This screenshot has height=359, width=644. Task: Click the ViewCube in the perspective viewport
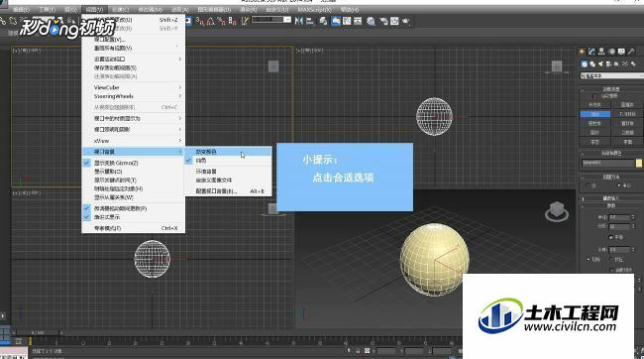pyautogui.click(x=557, y=210)
